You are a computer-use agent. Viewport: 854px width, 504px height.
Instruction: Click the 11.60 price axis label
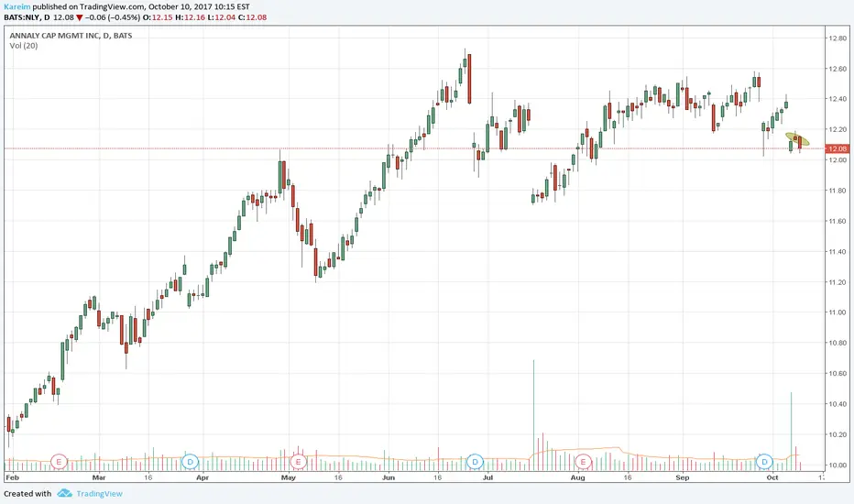pos(838,221)
